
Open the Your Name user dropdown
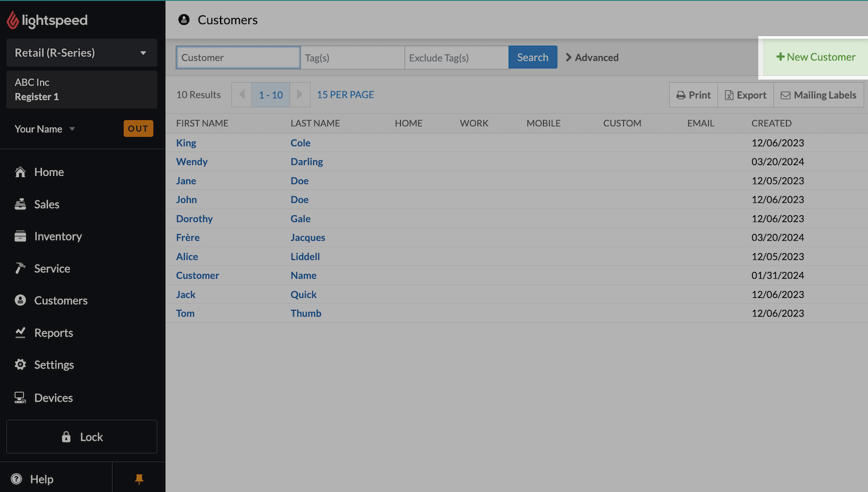(45, 129)
